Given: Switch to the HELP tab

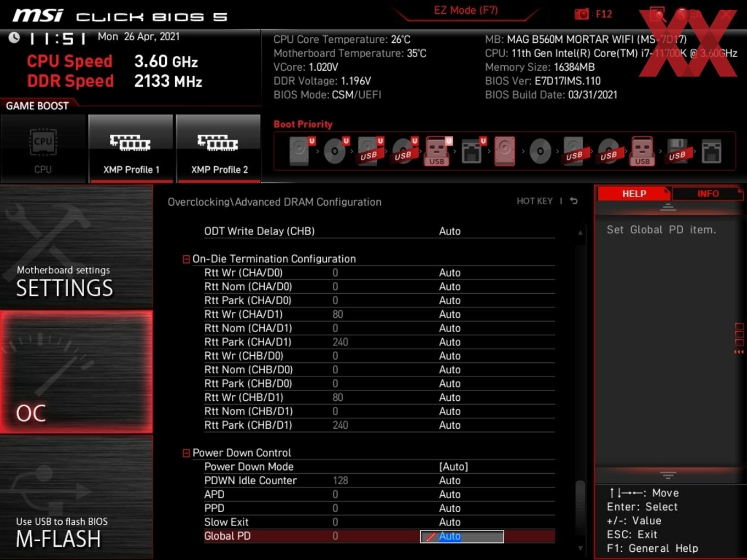Looking at the screenshot, I should (634, 193).
